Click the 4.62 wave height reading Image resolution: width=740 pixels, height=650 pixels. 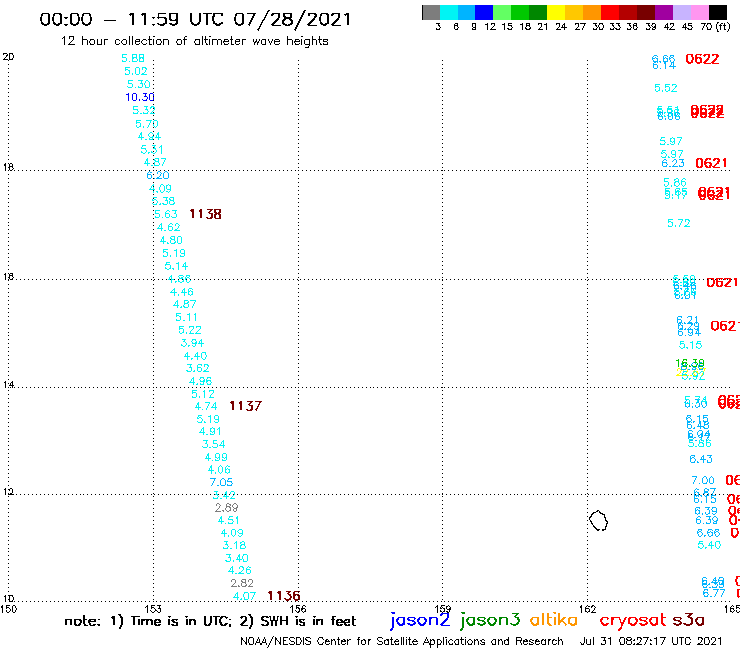(x=168, y=228)
